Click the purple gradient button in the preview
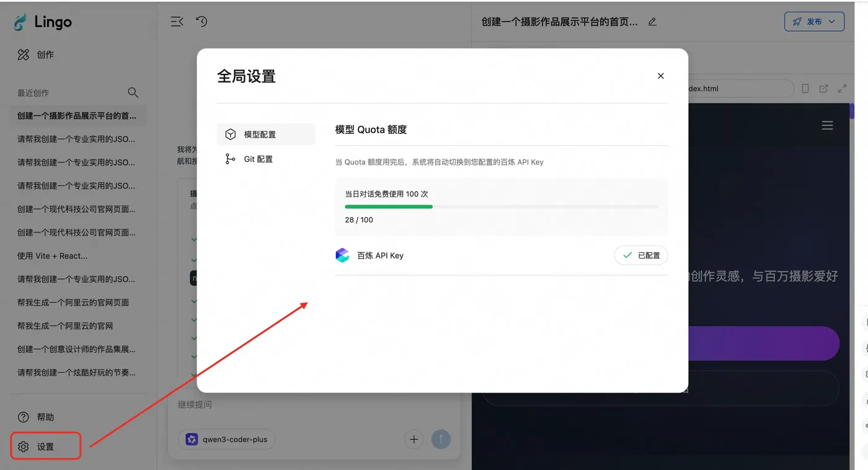Image resolution: width=868 pixels, height=470 pixels. 763,344
